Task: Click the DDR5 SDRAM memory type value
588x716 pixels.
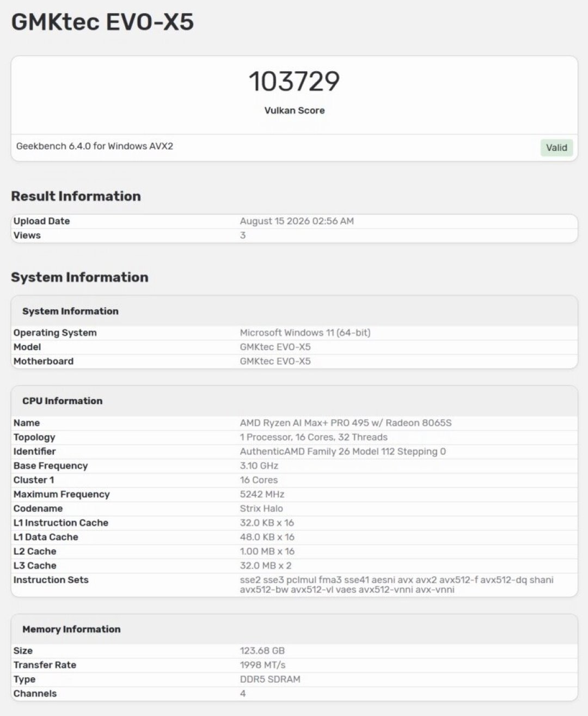Action: (270, 679)
